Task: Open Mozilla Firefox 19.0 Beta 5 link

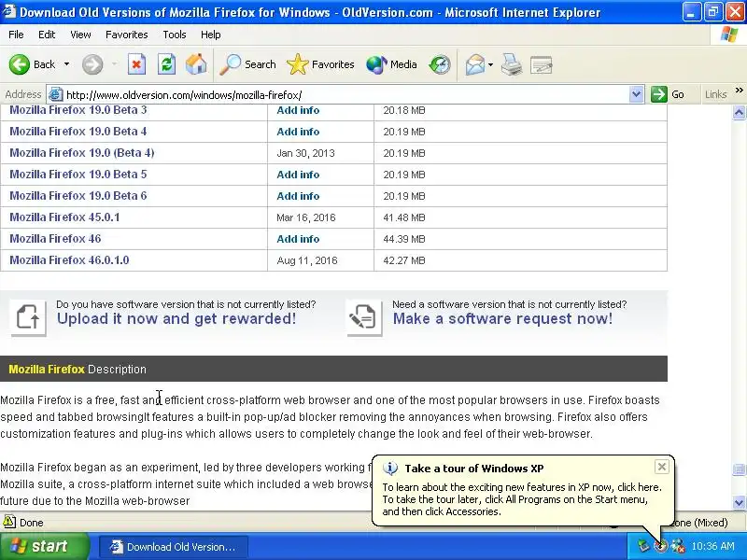Action: 78,175
